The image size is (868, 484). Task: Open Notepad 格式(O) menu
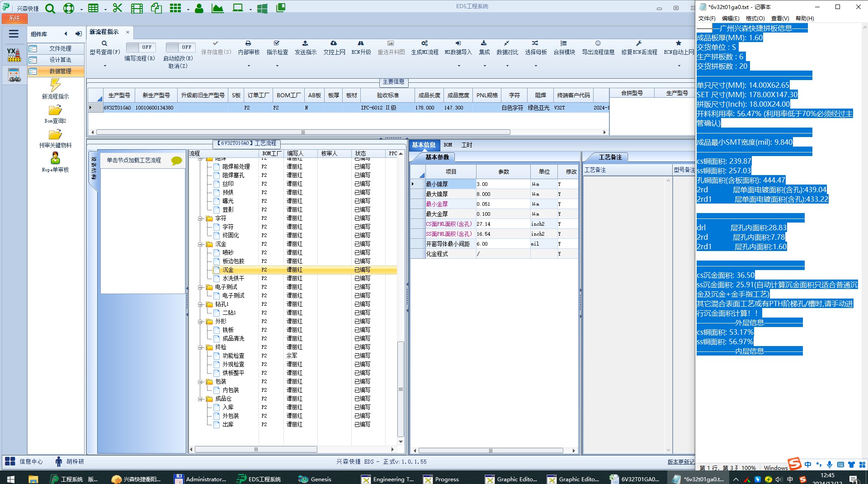[x=755, y=19]
